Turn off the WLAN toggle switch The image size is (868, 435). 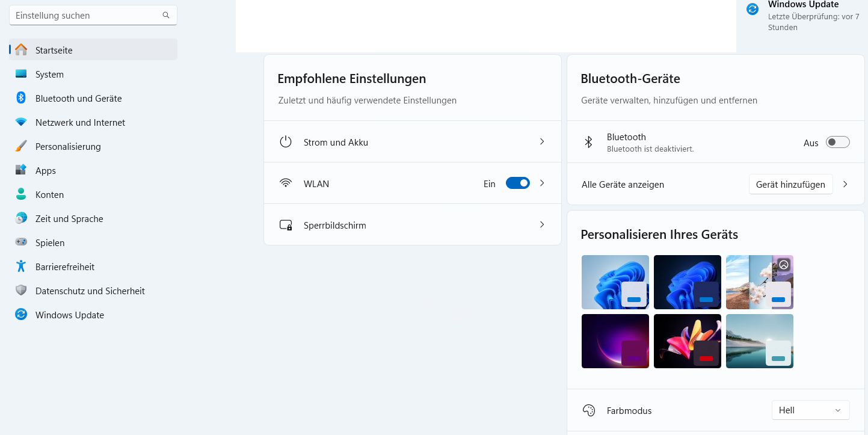click(x=517, y=184)
